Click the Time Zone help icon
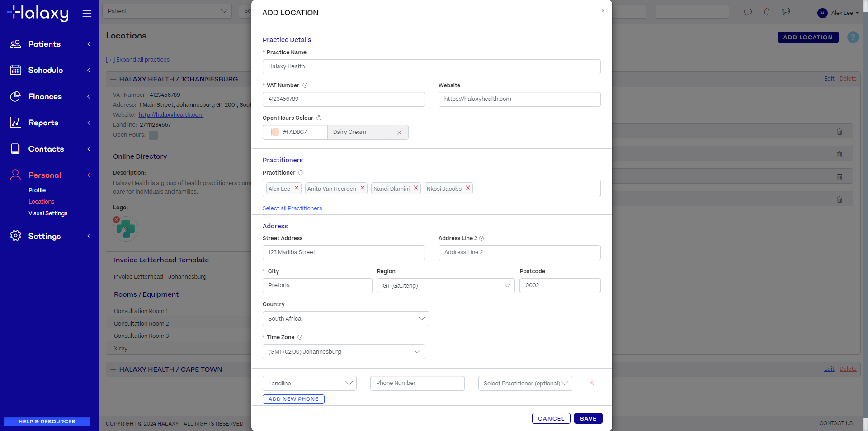Image resolution: width=868 pixels, height=431 pixels. coord(300,337)
